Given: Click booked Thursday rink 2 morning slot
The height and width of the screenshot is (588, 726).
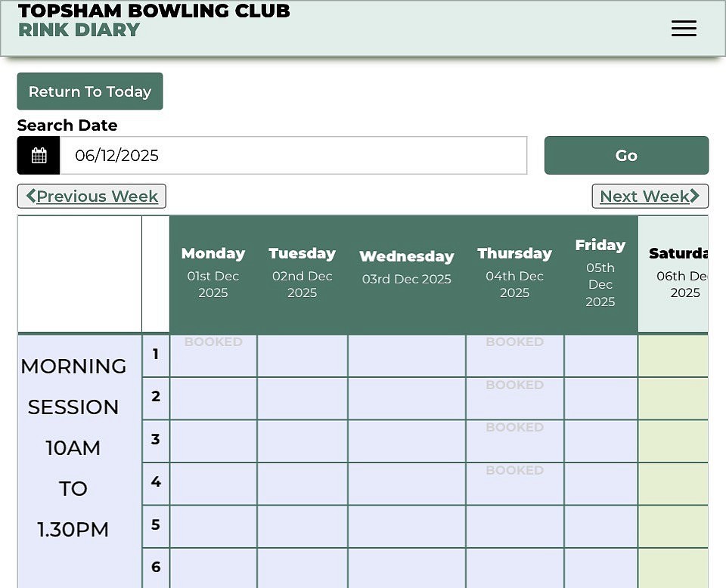Looking at the screenshot, I should pyautogui.click(x=514, y=398).
